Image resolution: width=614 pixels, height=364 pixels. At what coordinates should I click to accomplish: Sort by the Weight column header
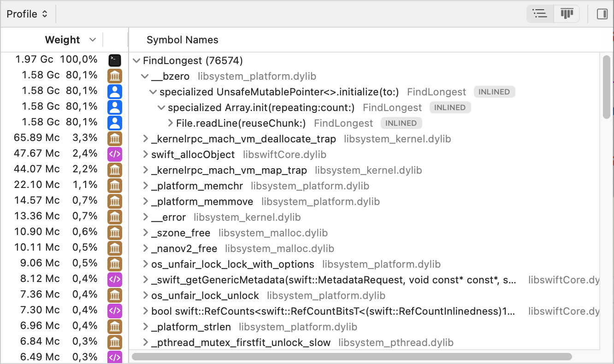point(63,40)
